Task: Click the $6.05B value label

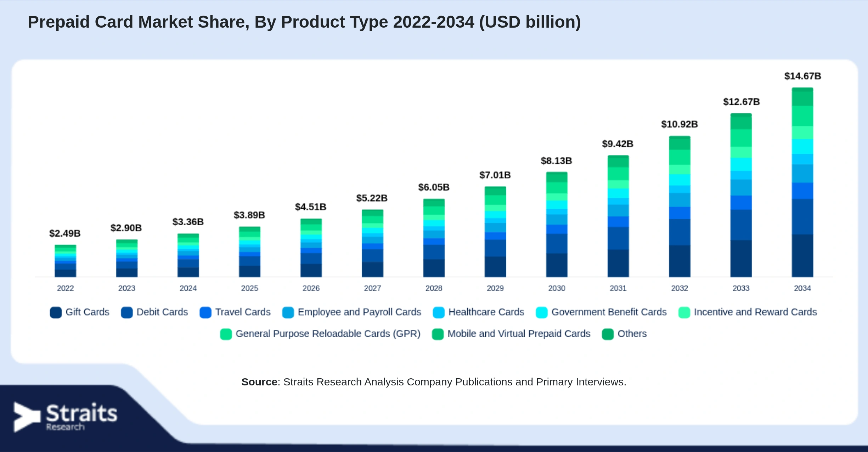Action: (434, 187)
